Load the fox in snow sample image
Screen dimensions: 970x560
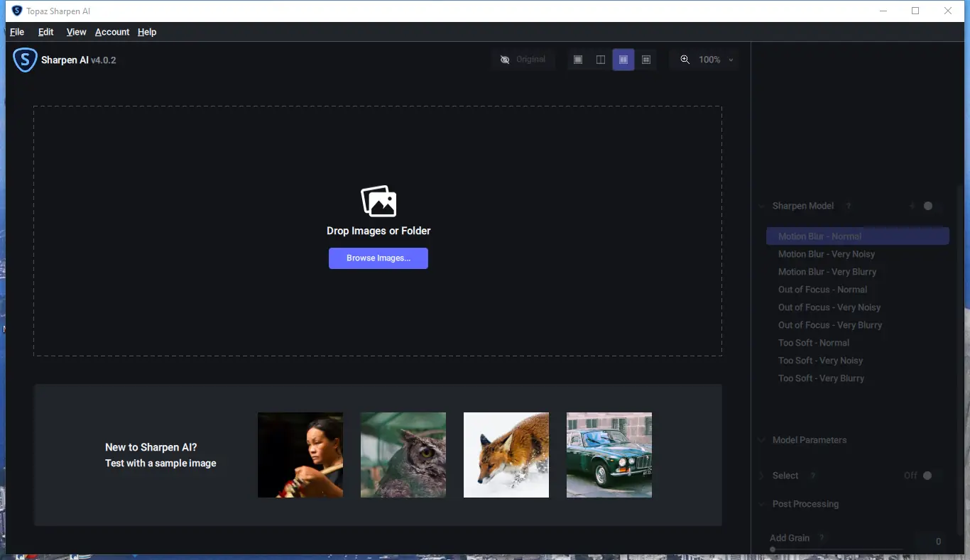pyautogui.click(x=506, y=455)
